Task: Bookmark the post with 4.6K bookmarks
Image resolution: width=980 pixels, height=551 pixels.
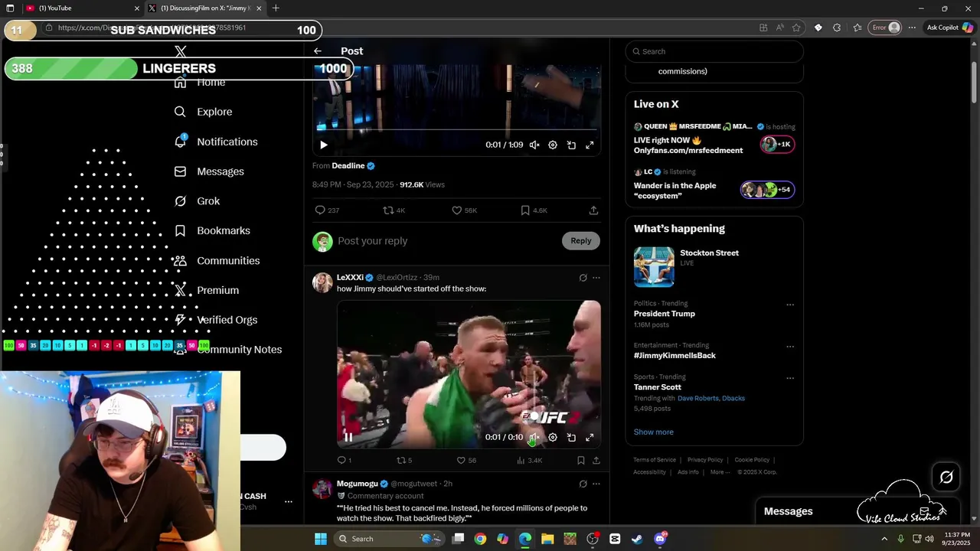Action: pos(534,210)
